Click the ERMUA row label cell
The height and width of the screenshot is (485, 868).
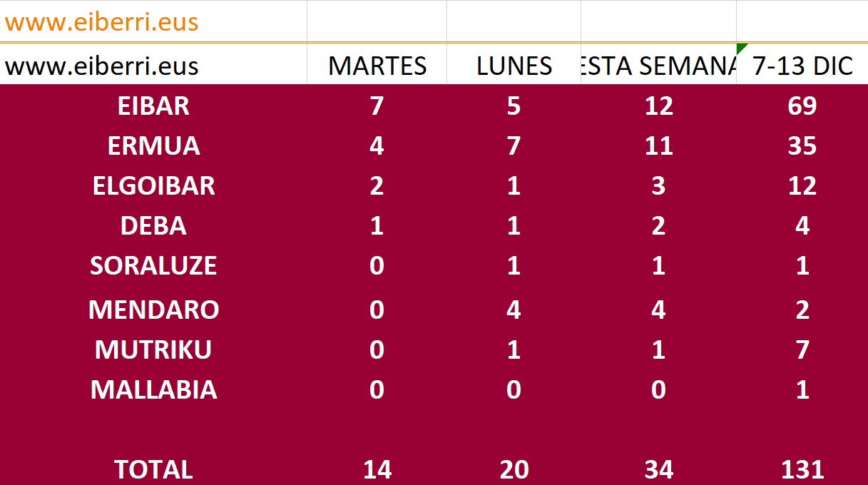[x=153, y=146]
